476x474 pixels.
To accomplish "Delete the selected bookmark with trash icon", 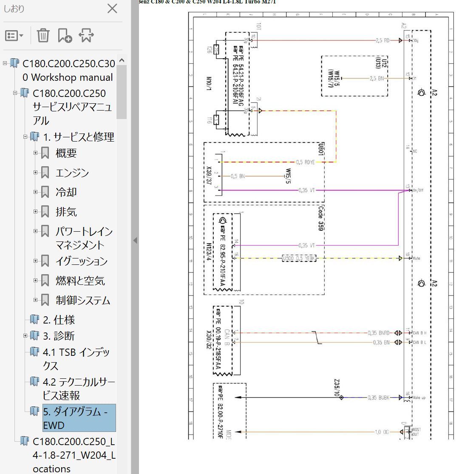I will click(43, 36).
